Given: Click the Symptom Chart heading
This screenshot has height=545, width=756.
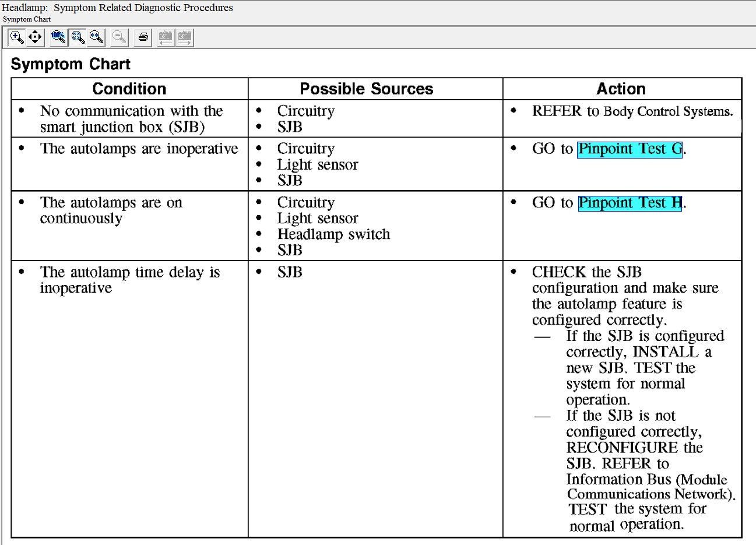Looking at the screenshot, I should (x=71, y=64).
